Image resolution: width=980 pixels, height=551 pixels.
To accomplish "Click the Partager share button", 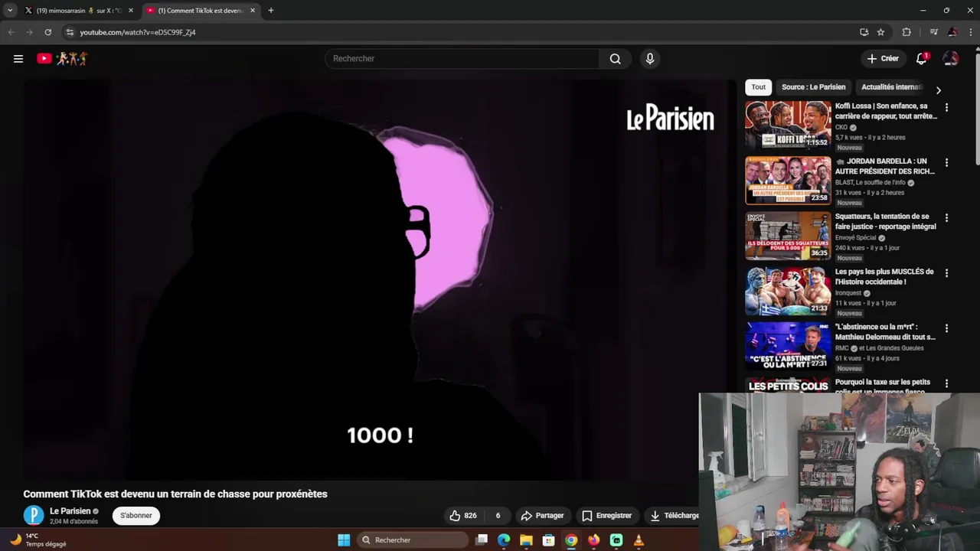I will 542,516.
